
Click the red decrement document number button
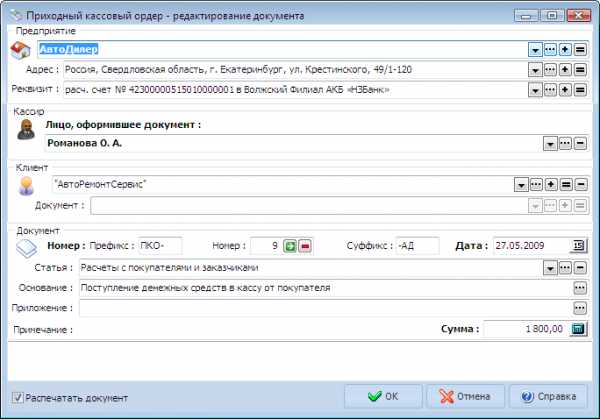point(305,246)
